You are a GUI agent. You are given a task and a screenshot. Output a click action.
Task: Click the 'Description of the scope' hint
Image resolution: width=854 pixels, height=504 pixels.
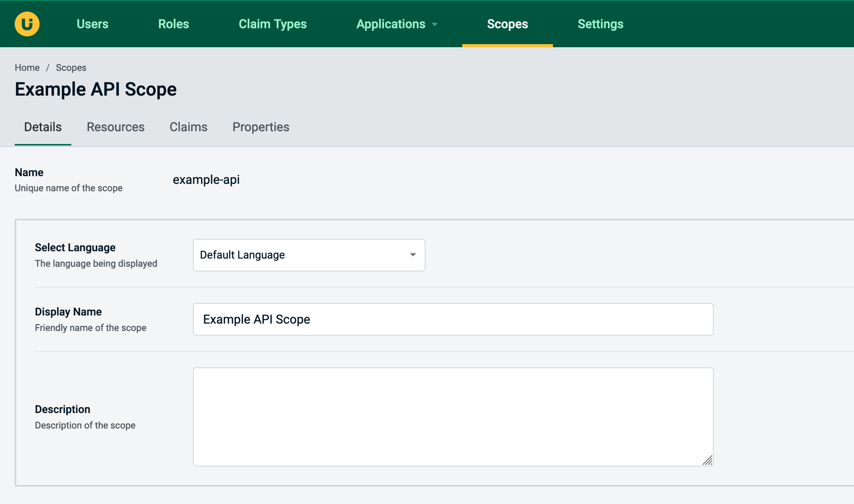[85, 425]
